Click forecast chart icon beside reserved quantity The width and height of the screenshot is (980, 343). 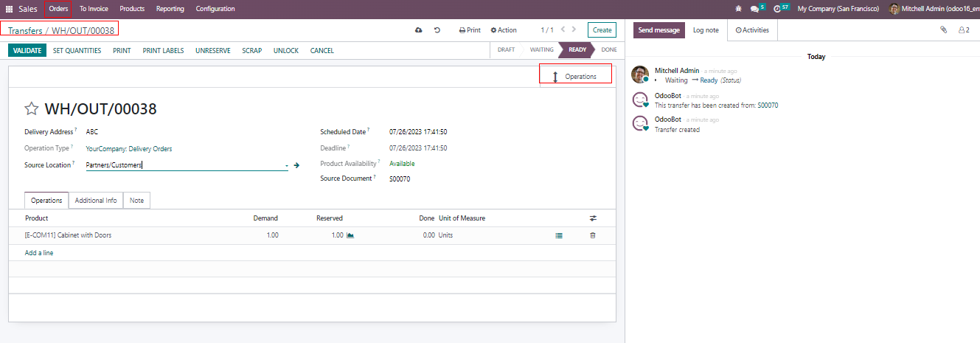coord(350,235)
